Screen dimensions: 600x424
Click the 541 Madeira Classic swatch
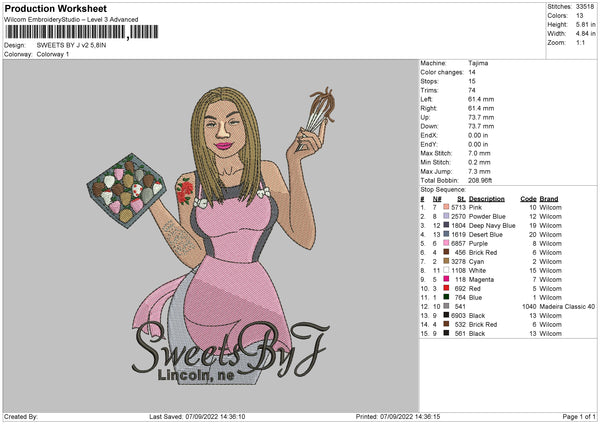(x=446, y=306)
